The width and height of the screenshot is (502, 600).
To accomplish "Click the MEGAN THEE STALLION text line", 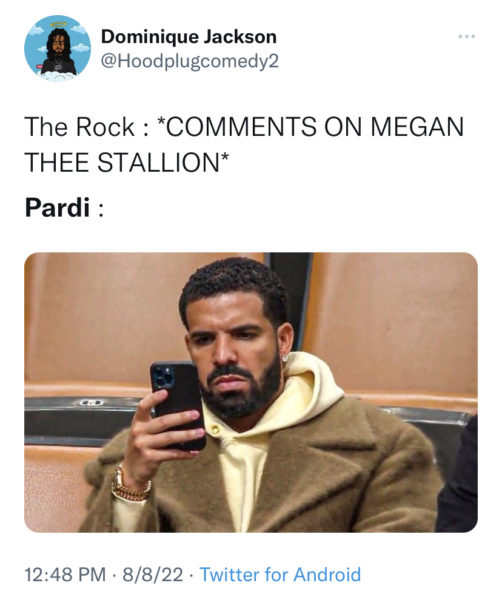I will tap(127, 162).
